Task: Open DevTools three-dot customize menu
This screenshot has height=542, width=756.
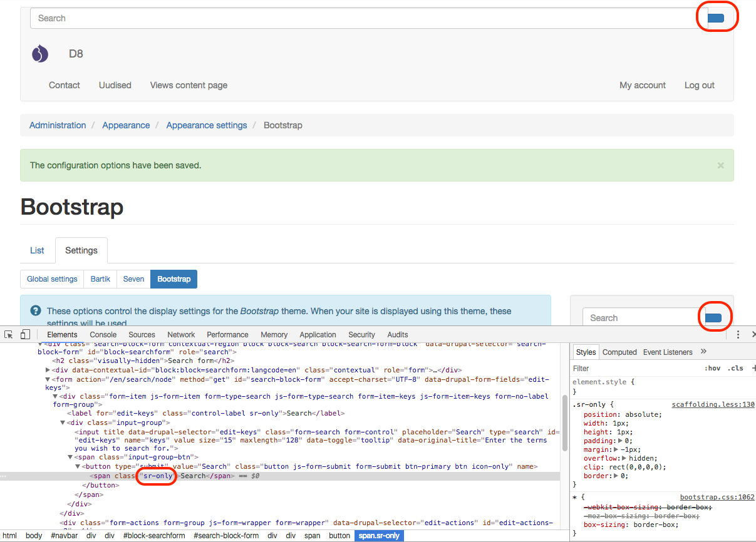Action: tap(738, 334)
